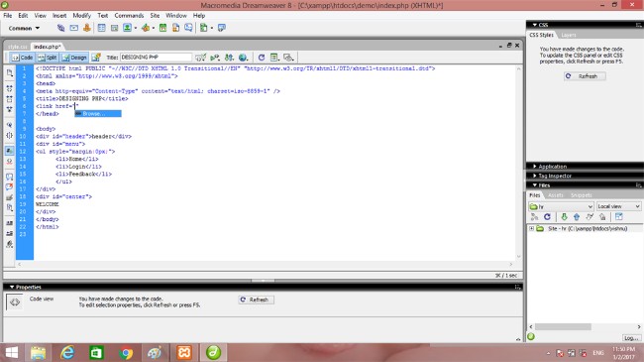Click the Insert Table icon
644x362 pixels.
pos(101,28)
